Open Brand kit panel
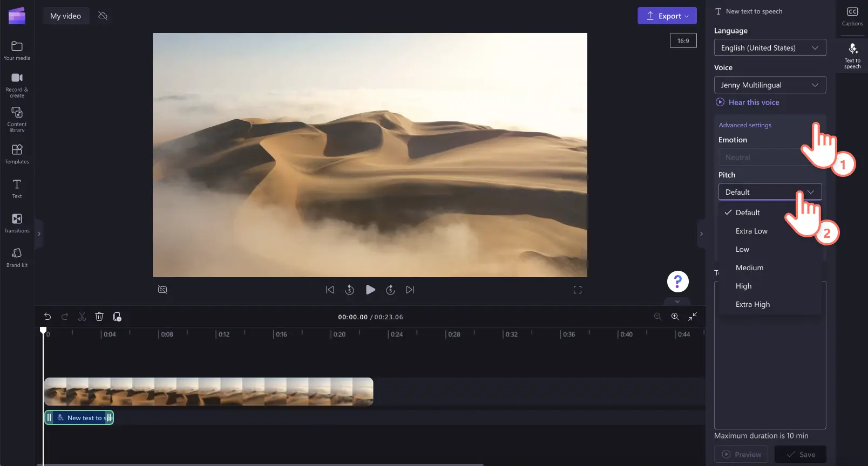Viewport: 868px width, 466px height. [17, 258]
